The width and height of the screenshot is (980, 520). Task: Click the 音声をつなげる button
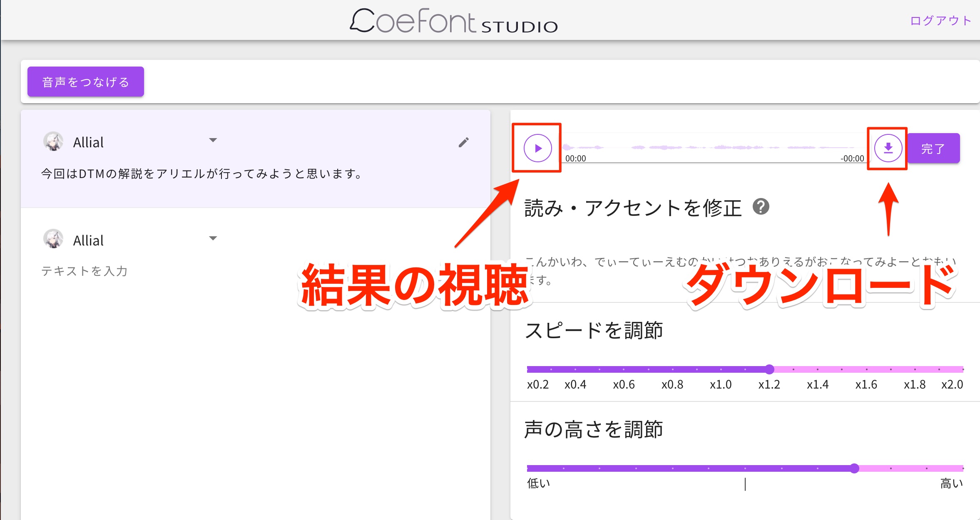click(x=86, y=82)
